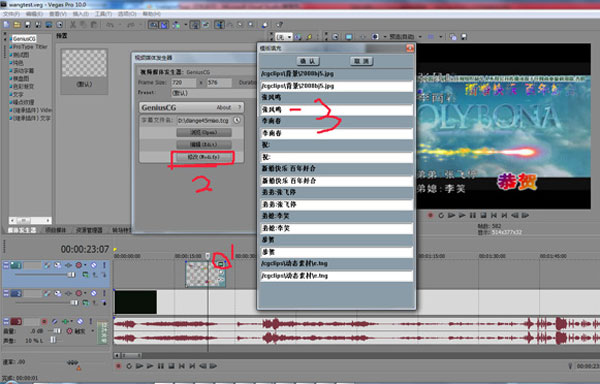Expand the 无 dropdown above preview panel
Viewport: 600px width, 384px height.
[x=284, y=37]
